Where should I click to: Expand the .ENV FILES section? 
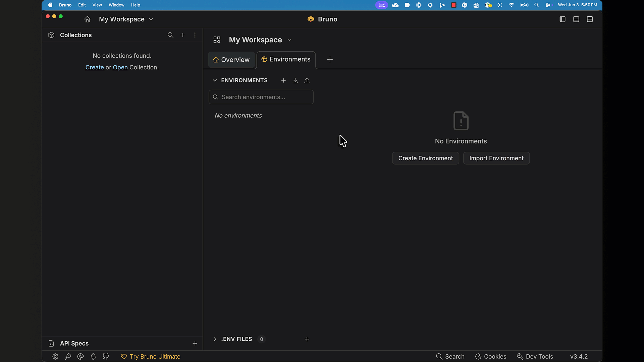point(215,339)
